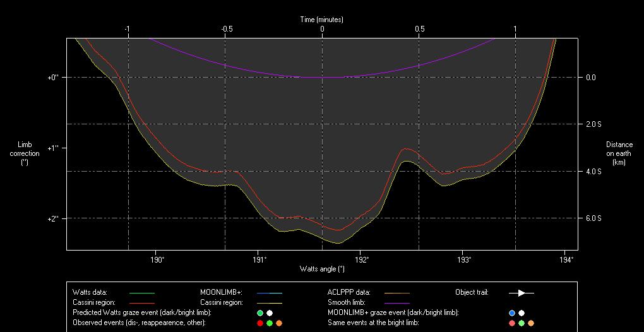Click the 'Watts angle (°)' axis title
Viewport: 644px width, 332px height.
322,269
